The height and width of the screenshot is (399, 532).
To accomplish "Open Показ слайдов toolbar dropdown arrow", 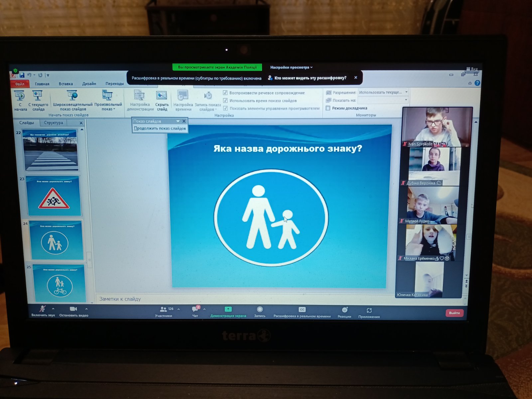I will [x=178, y=121].
